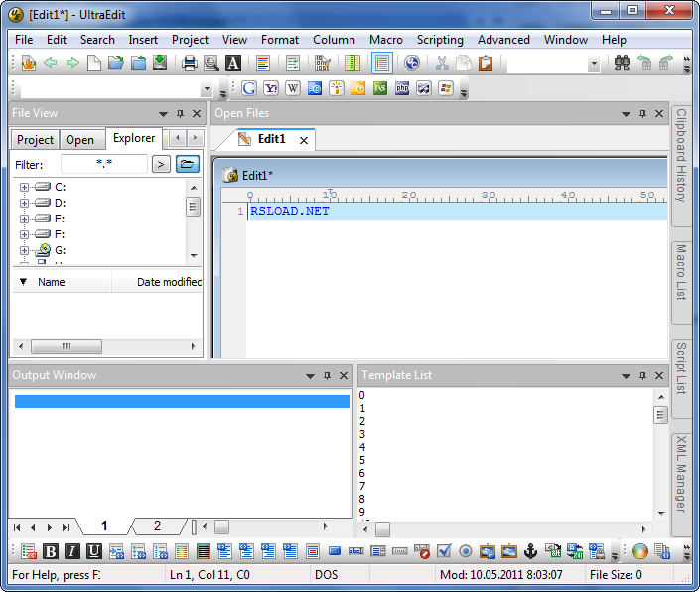Expand the C: drive node
The image size is (700, 592).
[24, 187]
